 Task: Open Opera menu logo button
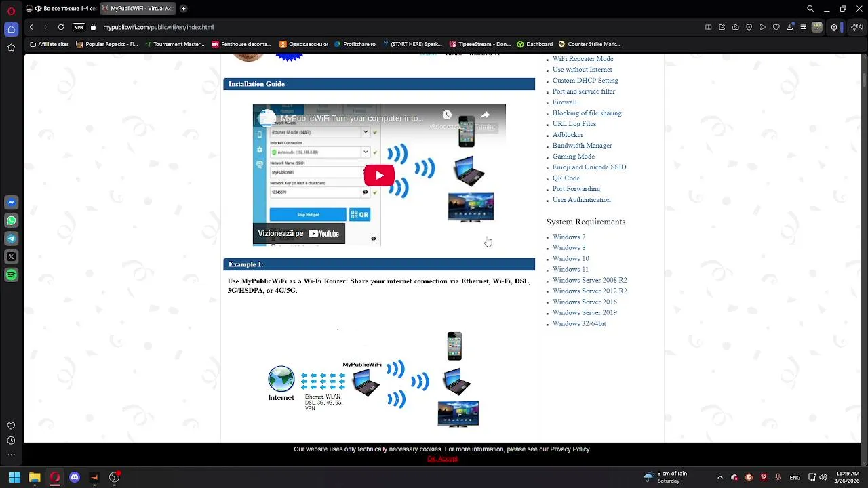(x=11, y=10)
